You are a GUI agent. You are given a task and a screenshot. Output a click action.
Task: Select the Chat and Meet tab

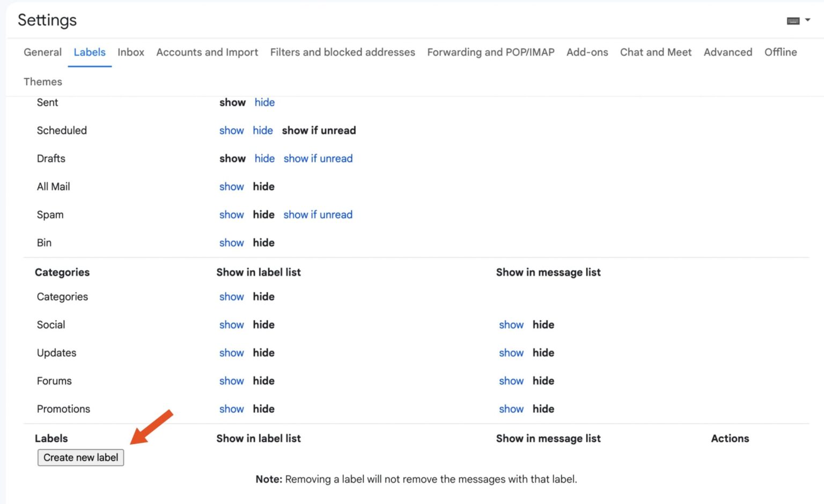pyautogui.click(x=656, y=52)
